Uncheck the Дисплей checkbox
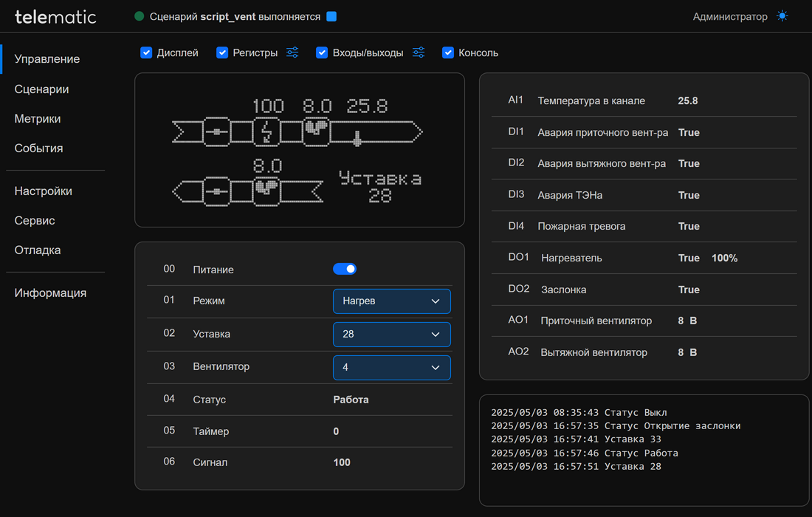Screen dimensions: 812x517 click(146, 52)
